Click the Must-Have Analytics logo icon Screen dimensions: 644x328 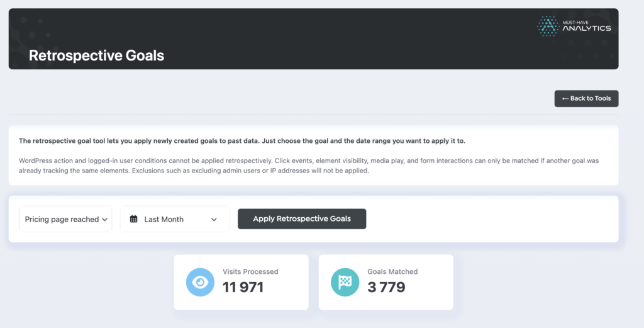[547, 26]
